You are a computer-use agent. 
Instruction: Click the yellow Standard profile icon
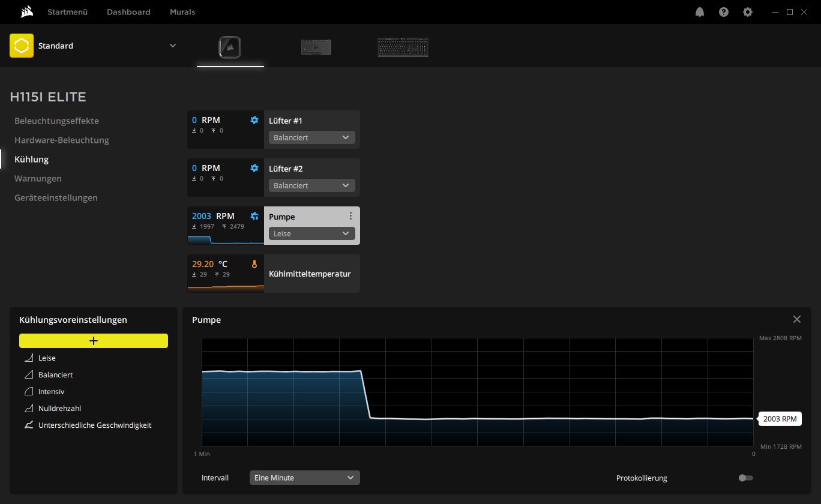[22, 46]
